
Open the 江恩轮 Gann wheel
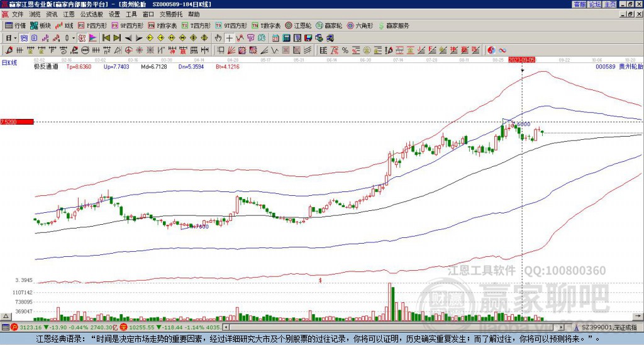point(298,25)
